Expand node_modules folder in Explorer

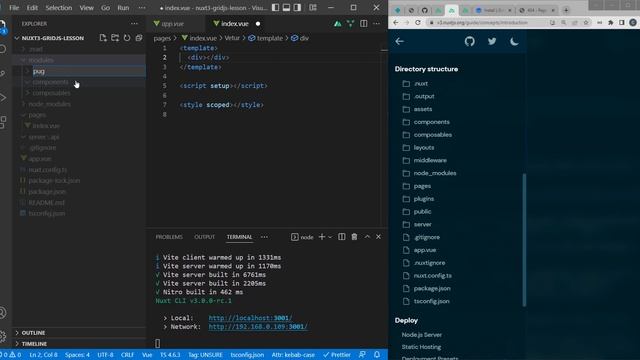tap(49, 104)
